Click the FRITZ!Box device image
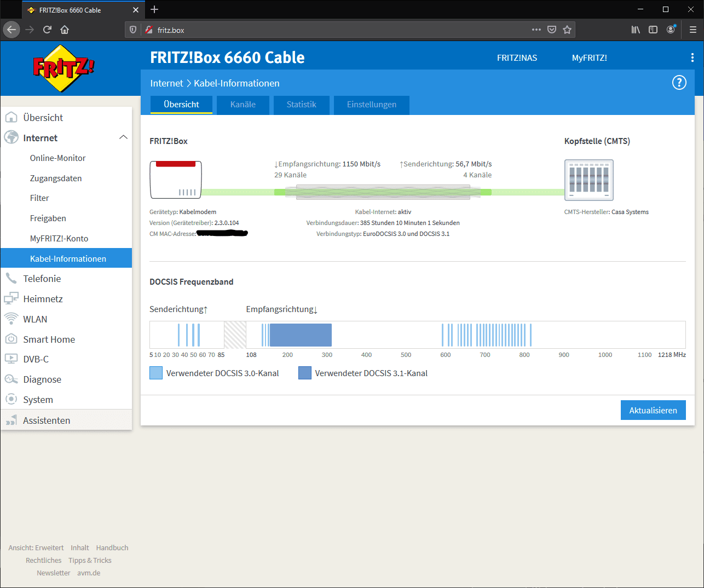 [x=176, y=180]
